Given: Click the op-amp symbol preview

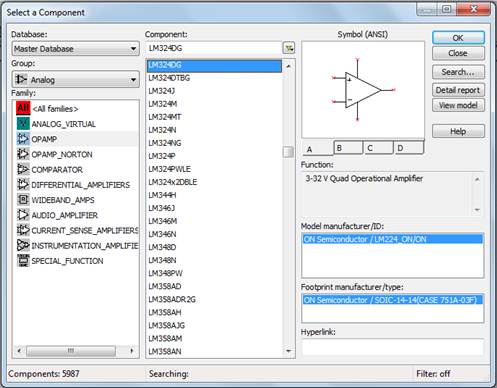Looking at the screenshot, I should point(363,90).
